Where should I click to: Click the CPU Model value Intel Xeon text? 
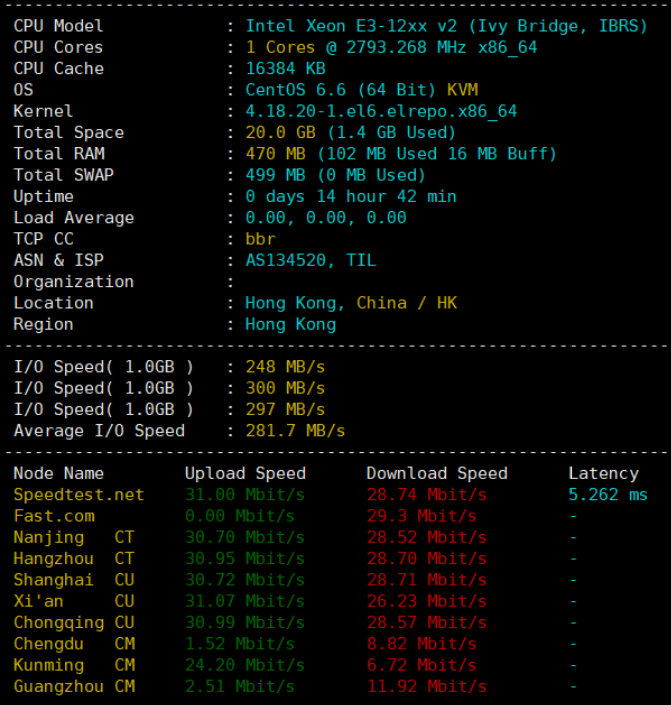pyautogui.click(x=446, y=26)
